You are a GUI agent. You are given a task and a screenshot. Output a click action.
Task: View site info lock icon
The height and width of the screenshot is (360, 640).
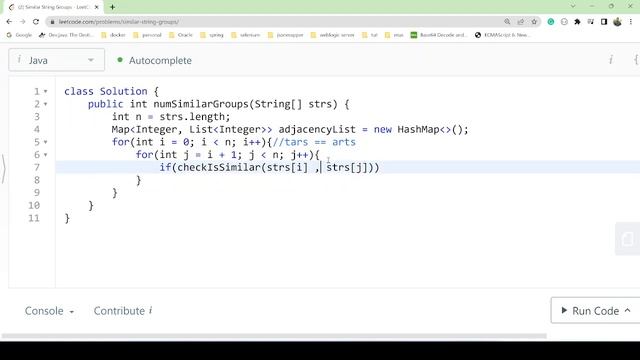click(x=52, y=22)
